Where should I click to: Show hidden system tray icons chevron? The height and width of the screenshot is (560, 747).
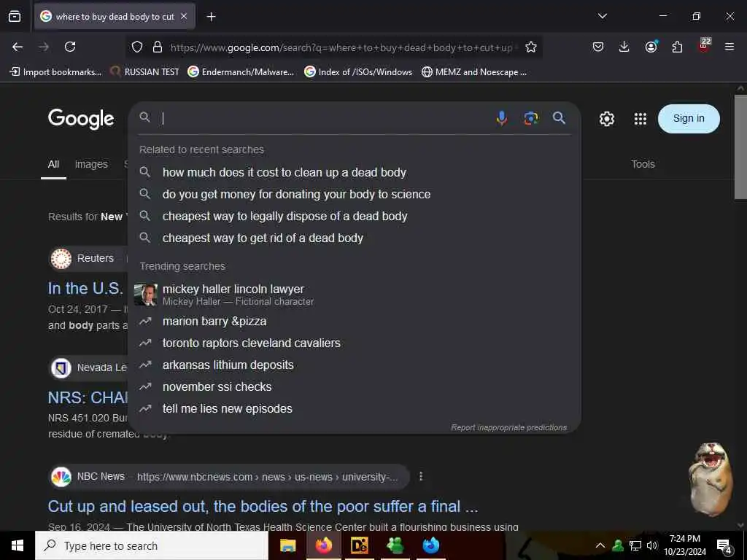(x=600, y=545)
